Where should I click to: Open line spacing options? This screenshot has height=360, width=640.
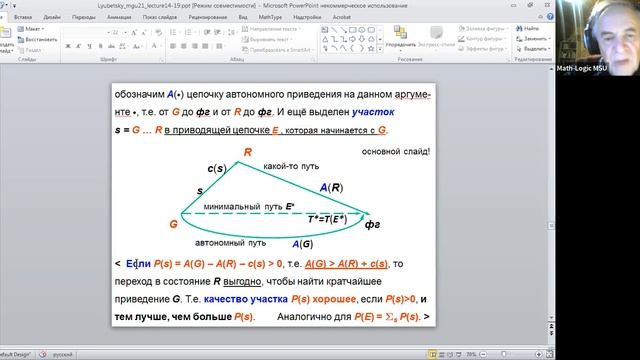231,33
